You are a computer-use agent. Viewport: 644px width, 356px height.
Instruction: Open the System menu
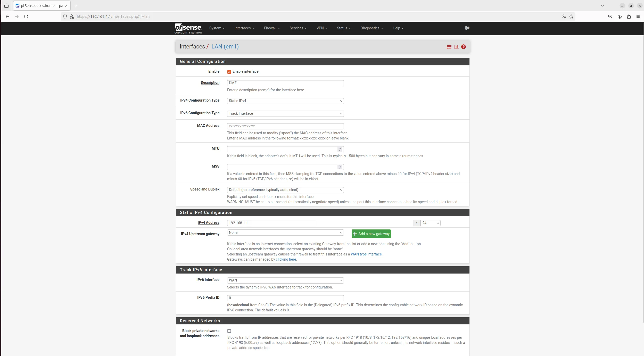click(217, 28)
